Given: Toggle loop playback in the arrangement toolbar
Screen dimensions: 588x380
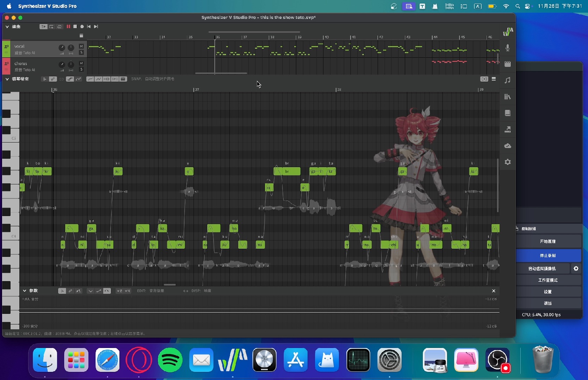Looking at the screenshot, I should pos(51,26).
